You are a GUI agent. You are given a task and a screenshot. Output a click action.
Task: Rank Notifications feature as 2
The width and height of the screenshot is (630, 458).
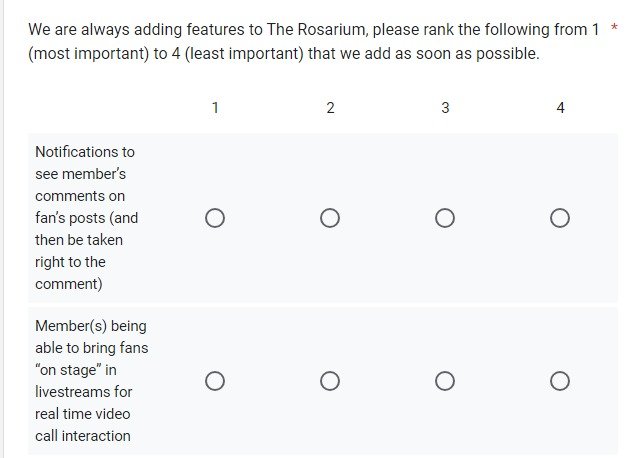(330, 218)
